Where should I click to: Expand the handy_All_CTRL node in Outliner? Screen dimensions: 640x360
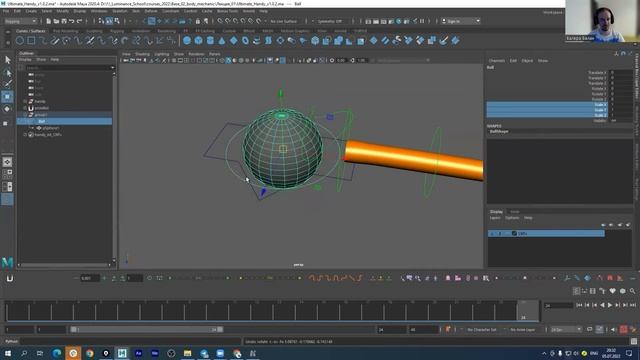(x=25, y=134)
